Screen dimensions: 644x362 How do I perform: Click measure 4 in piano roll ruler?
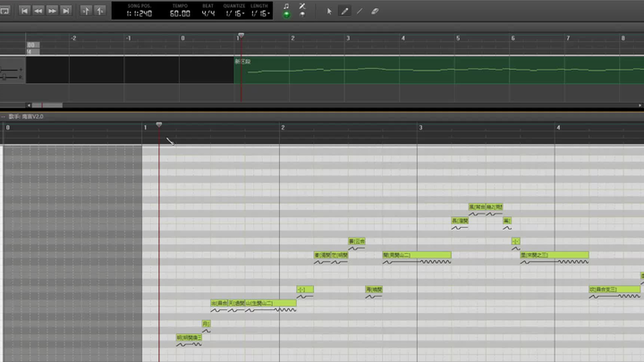558,128
